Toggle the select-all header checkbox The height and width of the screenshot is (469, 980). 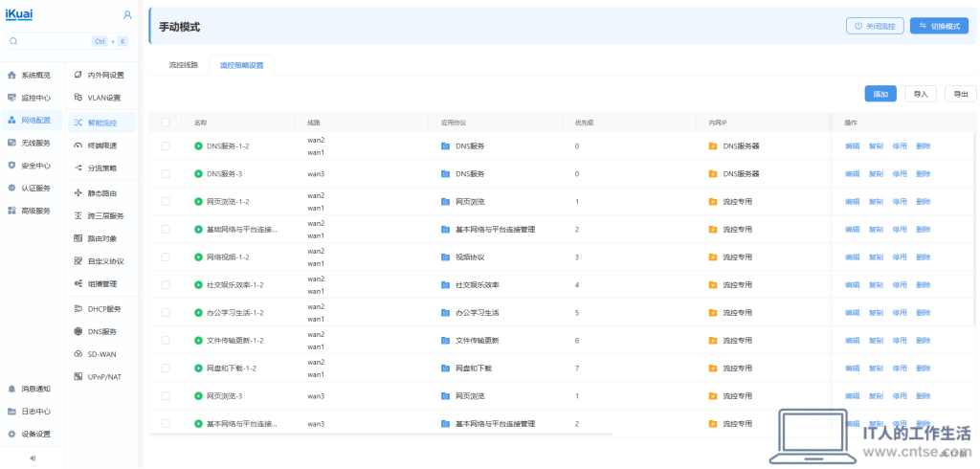coord(166,123)
